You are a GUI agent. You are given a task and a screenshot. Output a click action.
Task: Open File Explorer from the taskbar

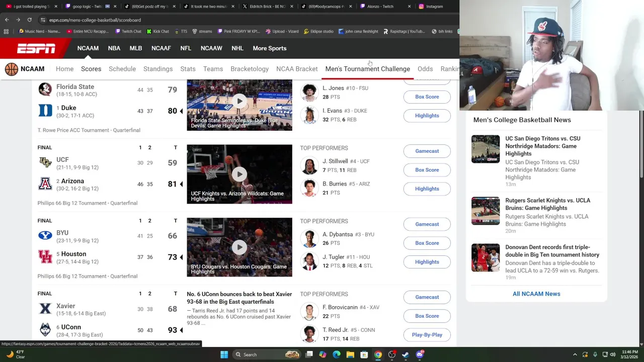[x=350, y=354]
